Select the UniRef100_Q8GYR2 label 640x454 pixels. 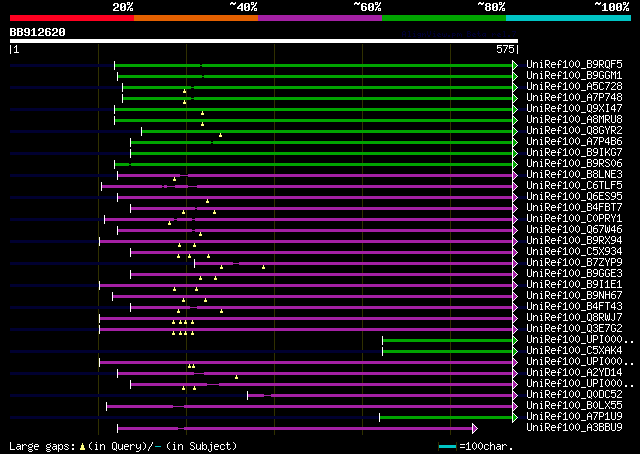pyautogui.click(x=574, y=131)
